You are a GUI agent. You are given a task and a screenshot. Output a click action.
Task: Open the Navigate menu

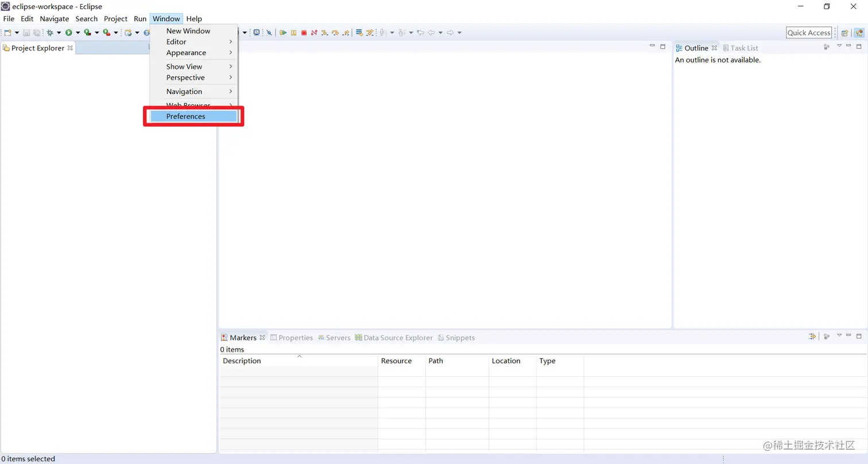point(55,18)
